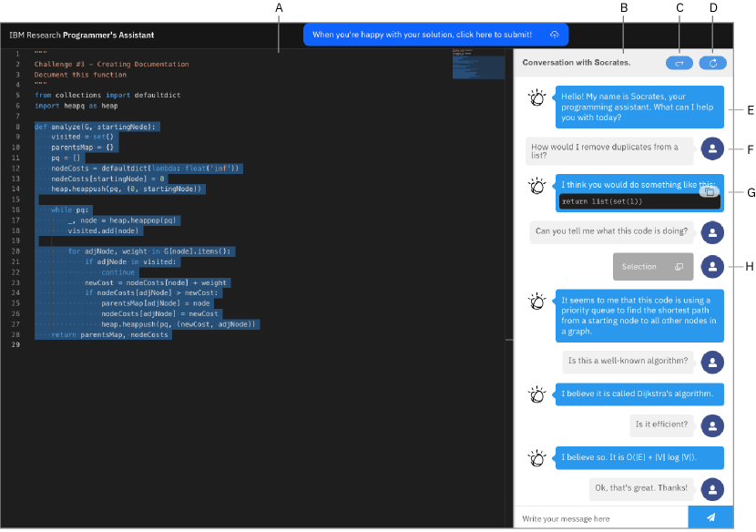Click 'I believe it is called Dijkstra's algorithm.' bubble
756x532 pixels.
(x=639, y=394)
